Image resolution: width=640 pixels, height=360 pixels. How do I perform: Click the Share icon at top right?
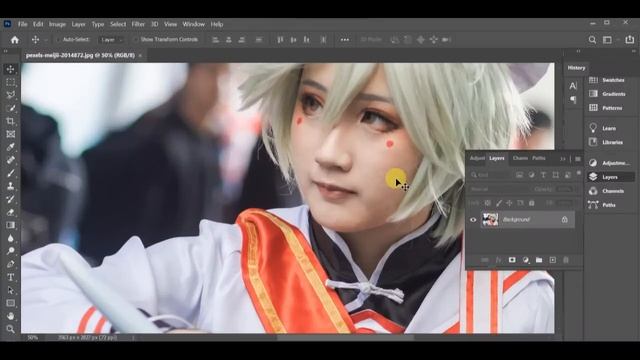tap(630, 40)
